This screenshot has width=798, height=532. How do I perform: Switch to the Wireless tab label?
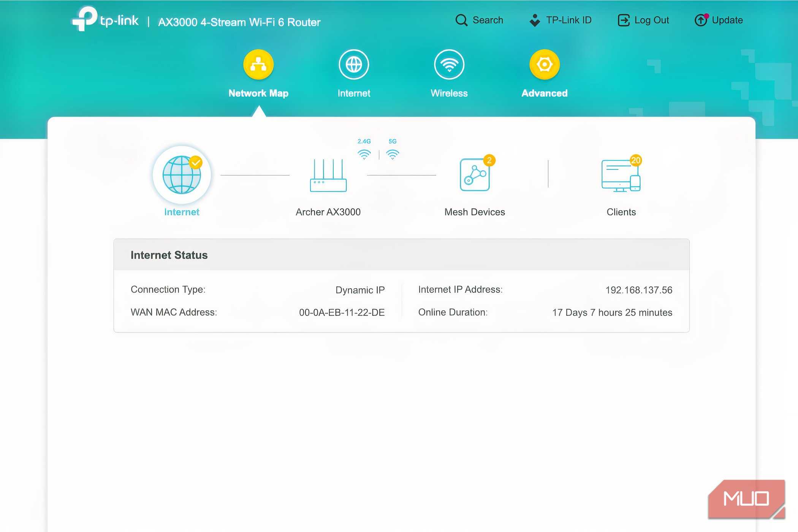[449, 93]
